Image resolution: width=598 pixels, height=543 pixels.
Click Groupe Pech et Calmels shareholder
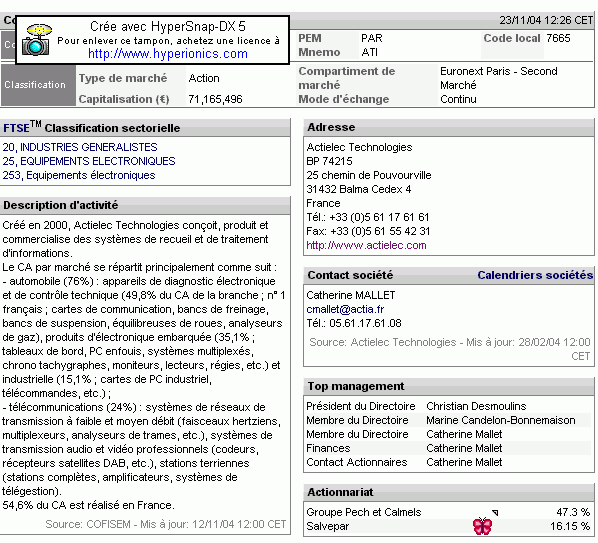pos(364,512)
